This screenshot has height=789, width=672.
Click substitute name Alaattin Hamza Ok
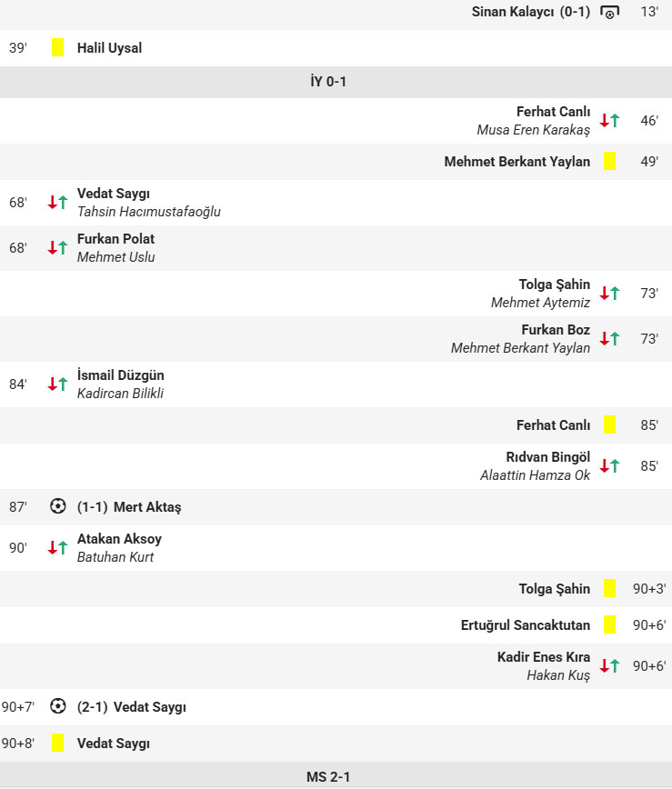[535, 475]
